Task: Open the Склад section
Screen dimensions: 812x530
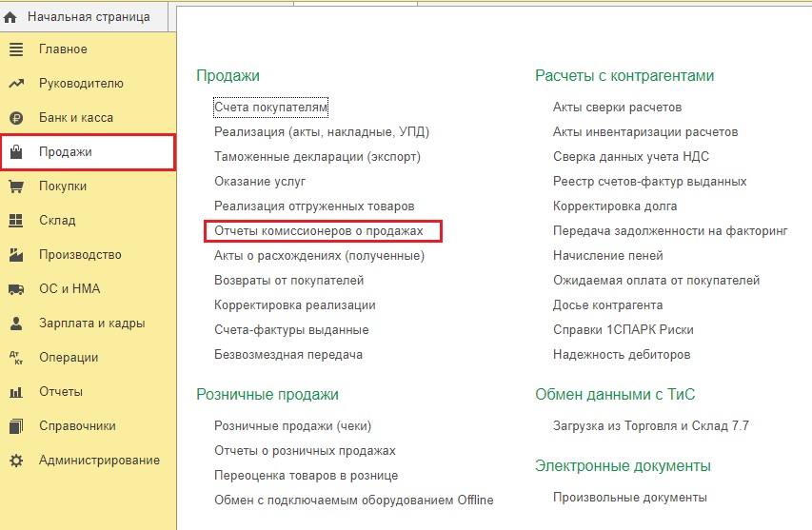Action: coord(88,221)
